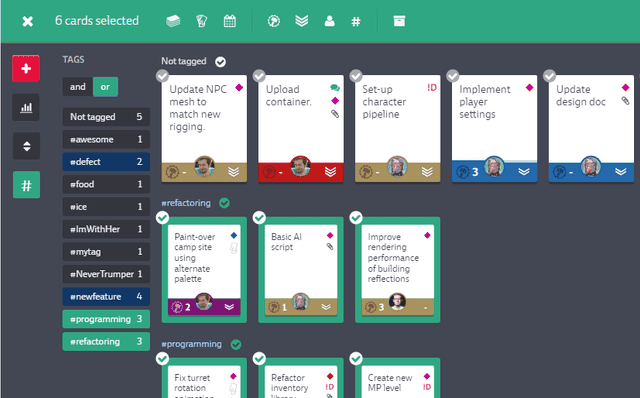Expand priority chevron on 'Upload container' card
The height and width of the screenshot is (398, 640).
click(330, 172)
